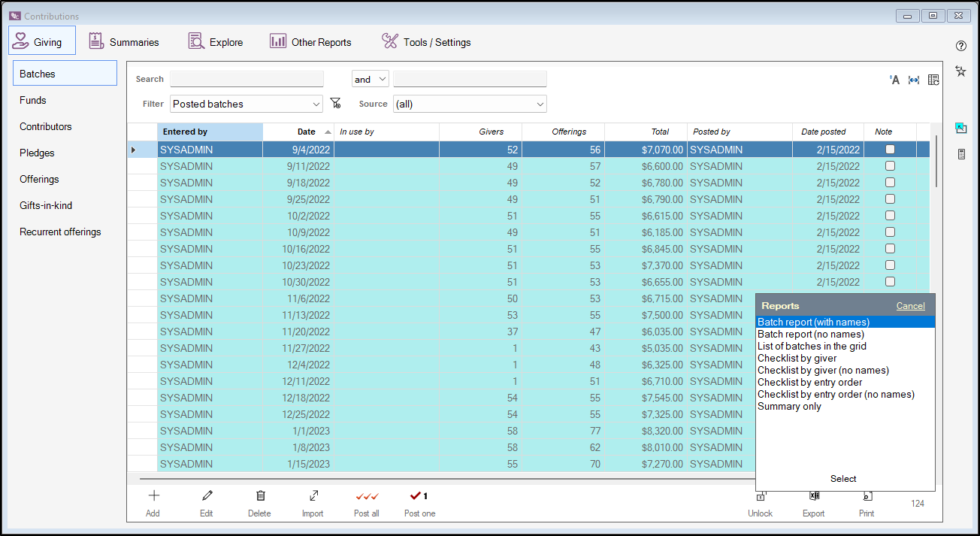The height and width of the screenshot is (536, 980).
Task: Click the Delete trash icon
Action: [260, 496]
